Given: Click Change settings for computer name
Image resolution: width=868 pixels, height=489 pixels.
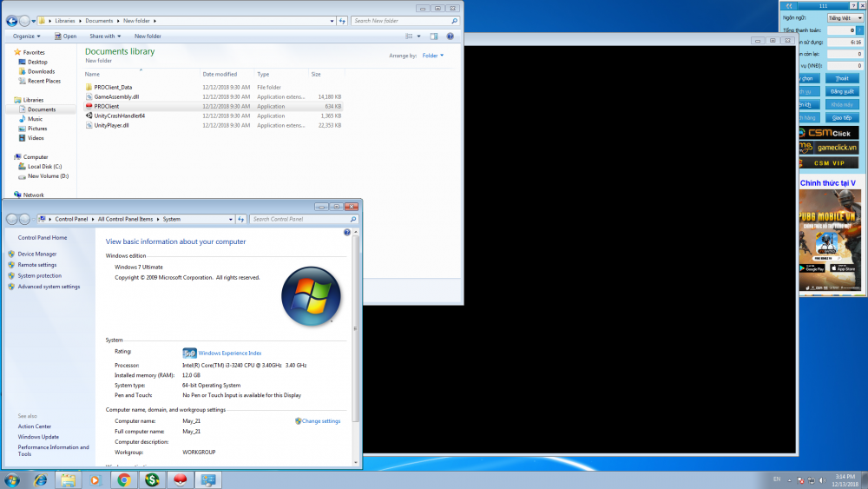Looking at the screenshot, I should tap(321, 421).
